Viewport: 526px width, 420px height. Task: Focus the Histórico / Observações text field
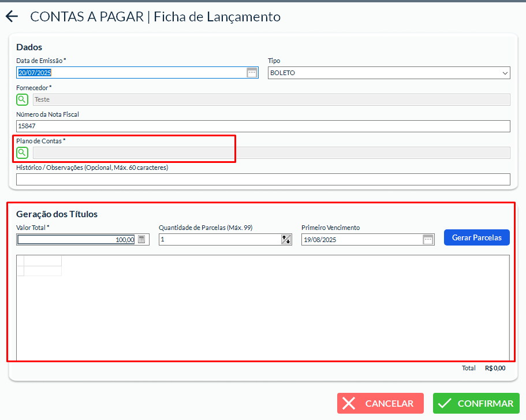coord(263,179)
